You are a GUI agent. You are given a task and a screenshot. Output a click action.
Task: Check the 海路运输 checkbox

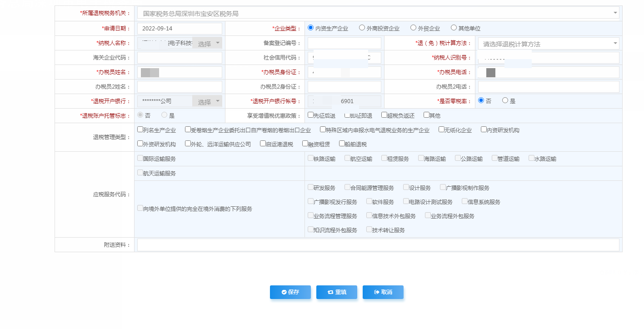point(421,158)
